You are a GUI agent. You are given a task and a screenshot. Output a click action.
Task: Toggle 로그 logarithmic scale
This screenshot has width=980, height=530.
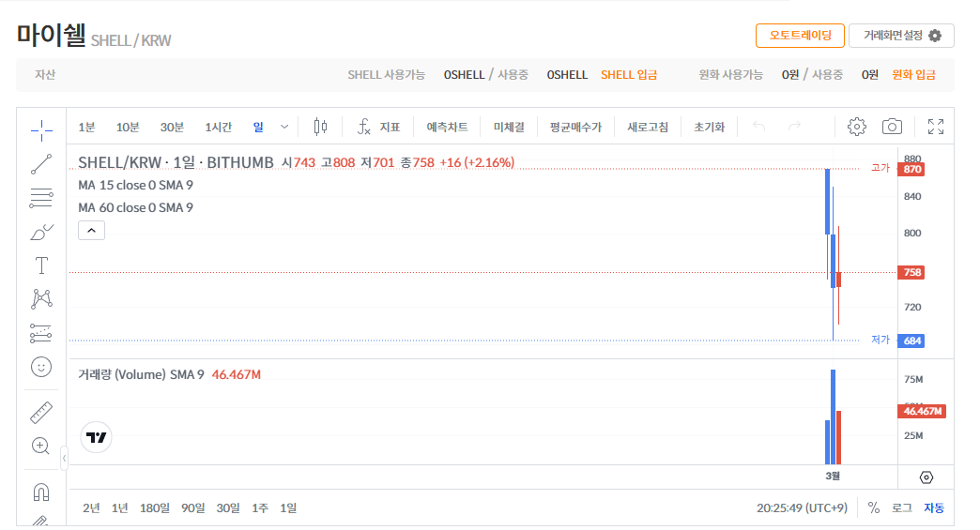pyautogui.click(x=901, y=508)
